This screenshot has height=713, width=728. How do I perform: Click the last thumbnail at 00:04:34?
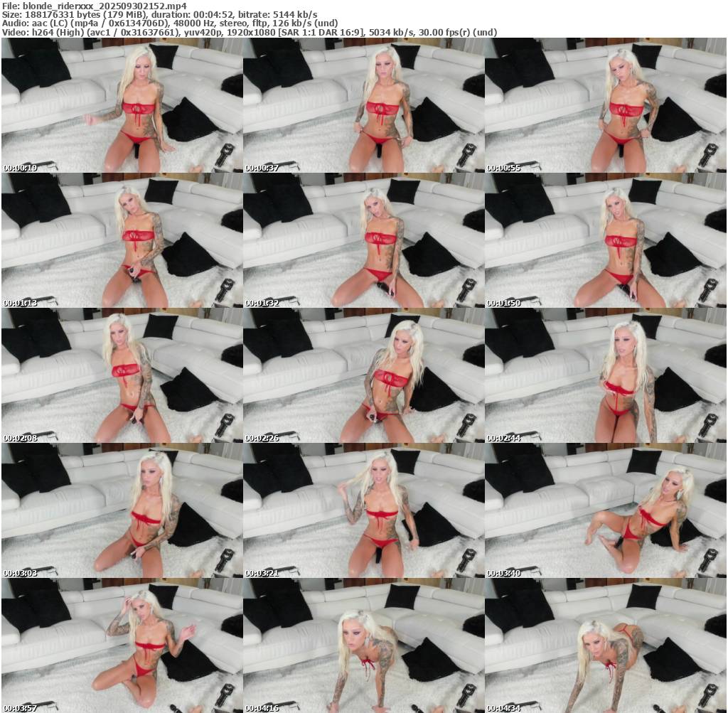pos(605,645)
